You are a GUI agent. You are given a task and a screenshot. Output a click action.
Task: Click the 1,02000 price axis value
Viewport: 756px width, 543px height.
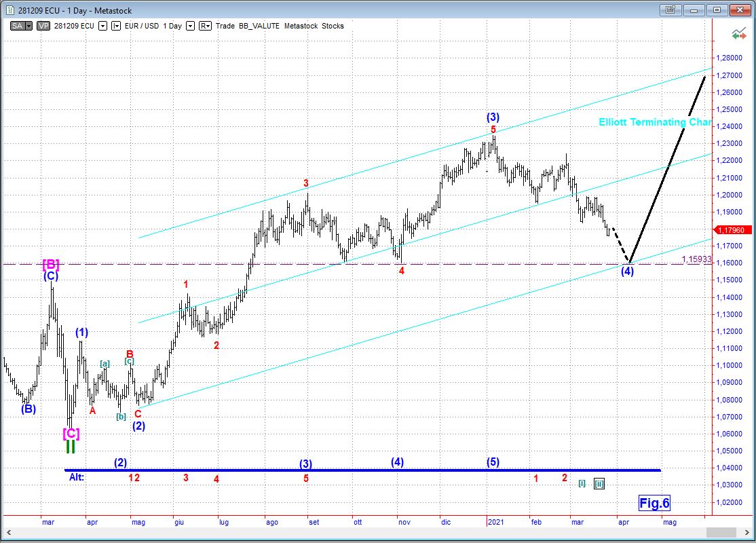(x=729, y=502)
